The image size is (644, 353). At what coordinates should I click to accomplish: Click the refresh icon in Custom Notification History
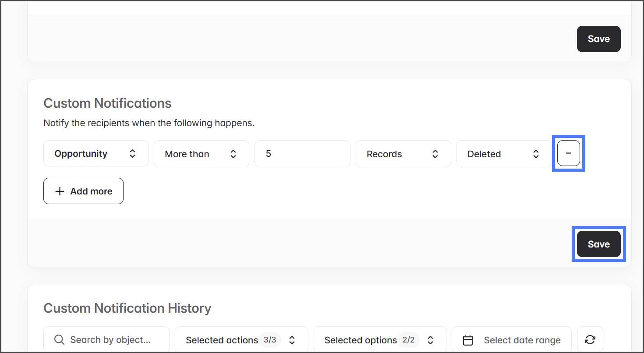pos(590,340)
